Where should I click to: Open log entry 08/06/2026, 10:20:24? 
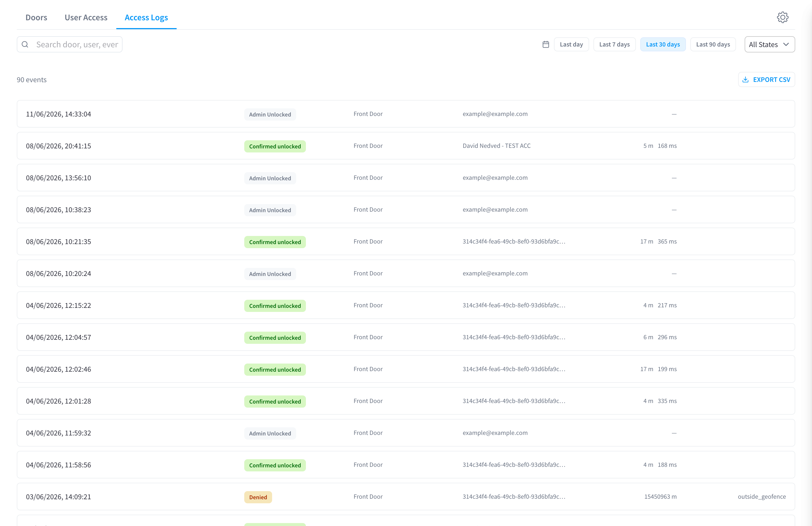[x=406, y=273]
